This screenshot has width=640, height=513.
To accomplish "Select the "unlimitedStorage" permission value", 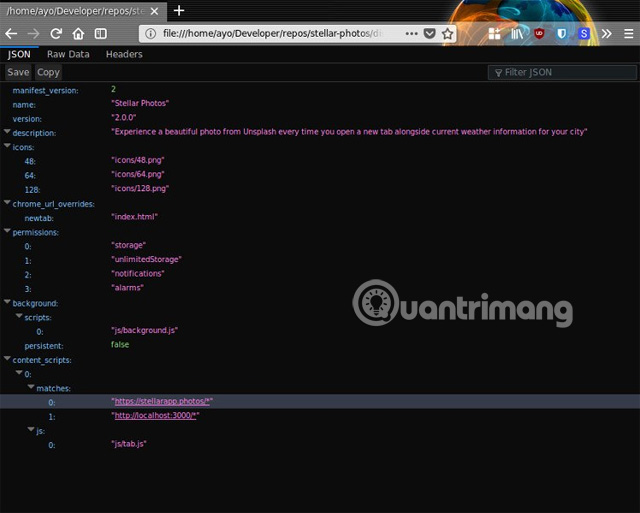I will [x=147, y=260].
